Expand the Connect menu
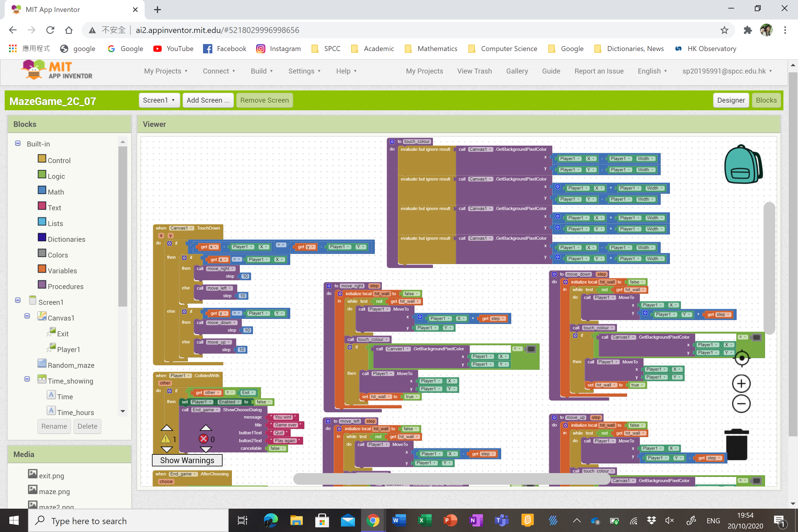798x532 pixels. point(219,71)
